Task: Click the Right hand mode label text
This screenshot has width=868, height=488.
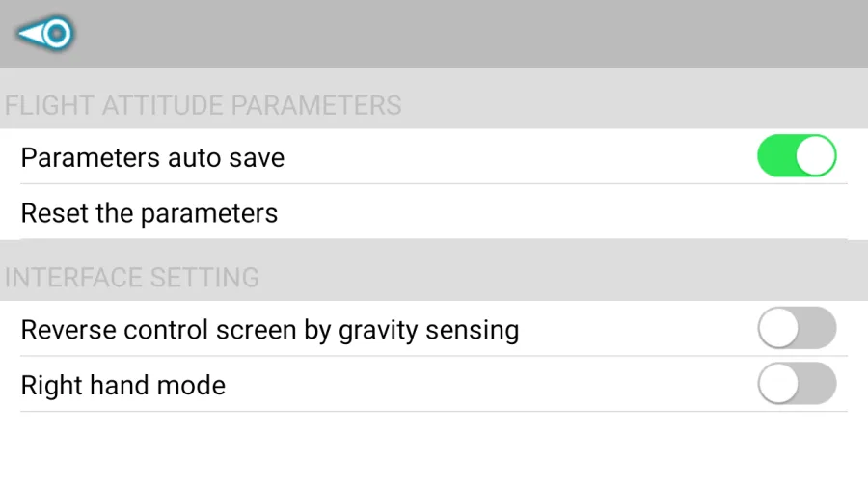Action: point(123,385)
